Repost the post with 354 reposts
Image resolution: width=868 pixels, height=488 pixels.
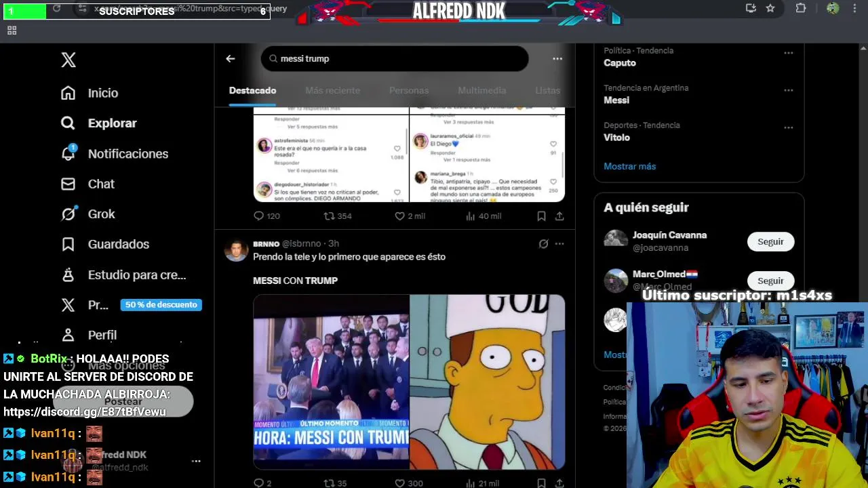click(x=338, y=216)
